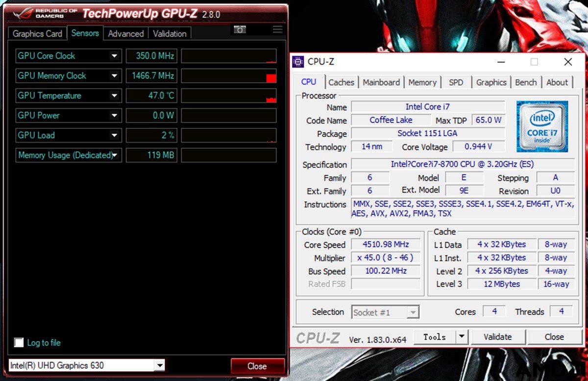
Task: Click the 4510.98 MHz core speed field
Action: coord(386,244)
